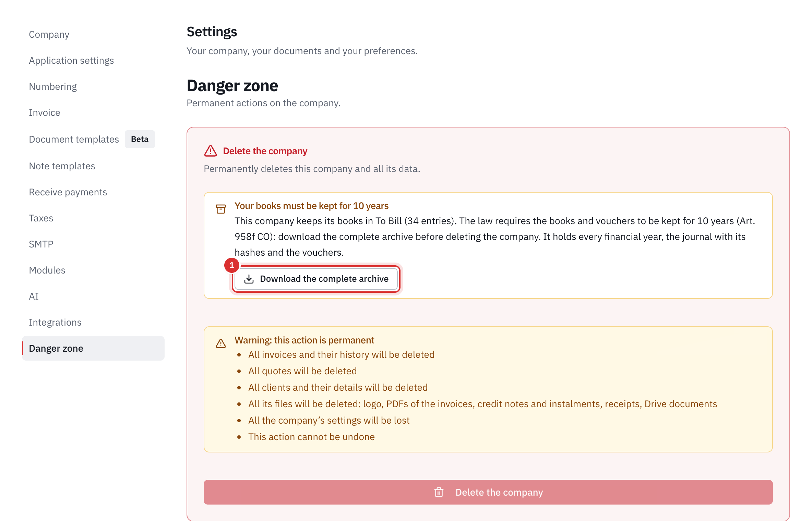This screenshot has height=521, width=812.
Task: Click the download arrow icon in archive button
Action: point(249,279)
